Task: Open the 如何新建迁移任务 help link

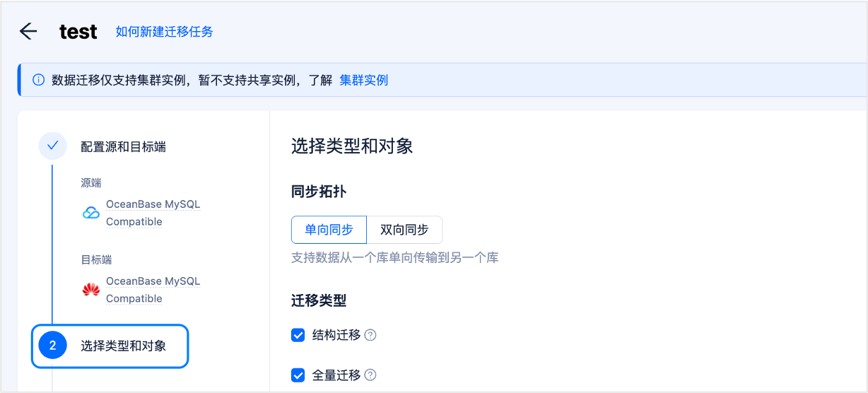Action: [x=165, y=32]
